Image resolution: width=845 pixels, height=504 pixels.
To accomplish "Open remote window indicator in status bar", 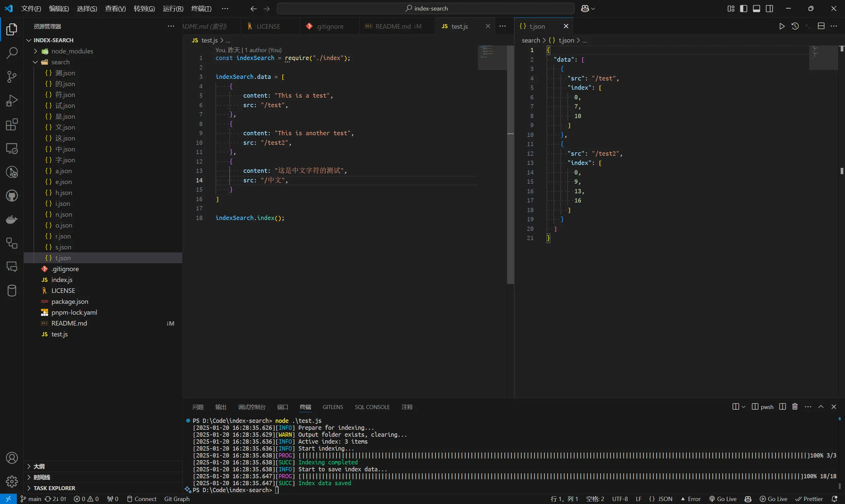I will point(8,499).
